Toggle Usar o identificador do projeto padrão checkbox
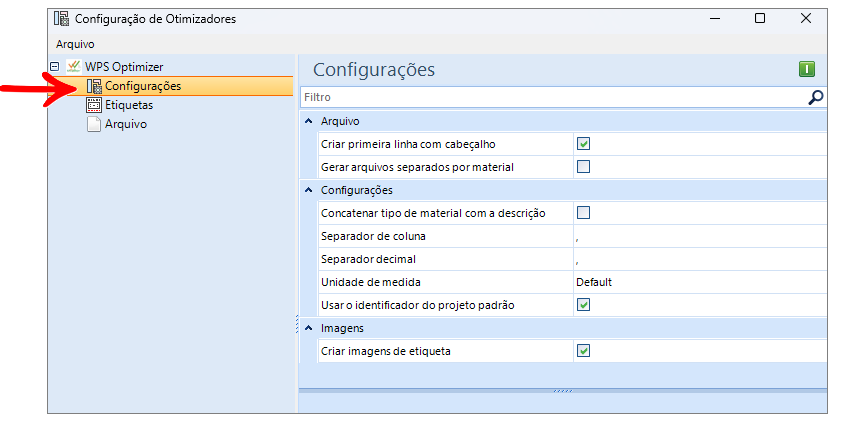This screenshot has height=427, width=841. click(x=583, y=305)
